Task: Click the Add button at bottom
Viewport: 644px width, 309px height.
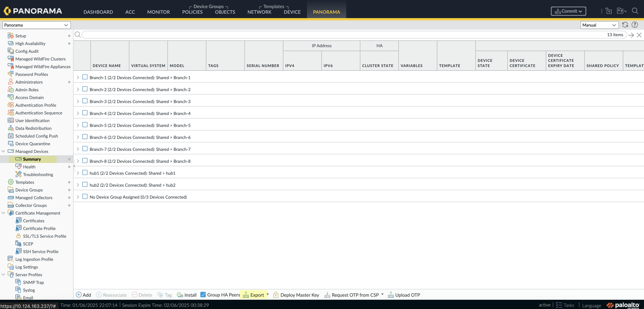Action: pos(84,295)
